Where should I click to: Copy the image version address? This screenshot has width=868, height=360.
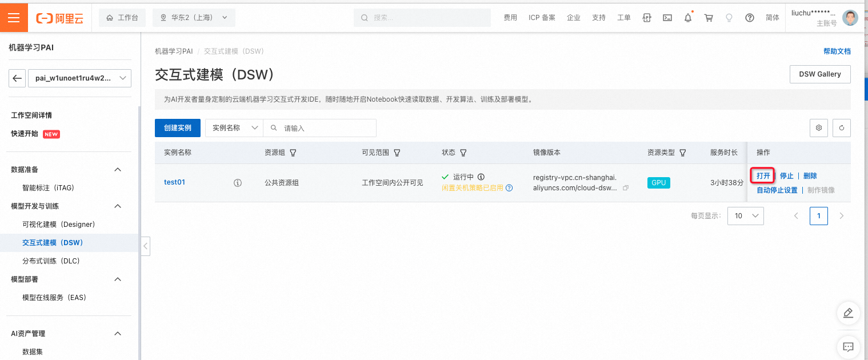click(626, 187)
